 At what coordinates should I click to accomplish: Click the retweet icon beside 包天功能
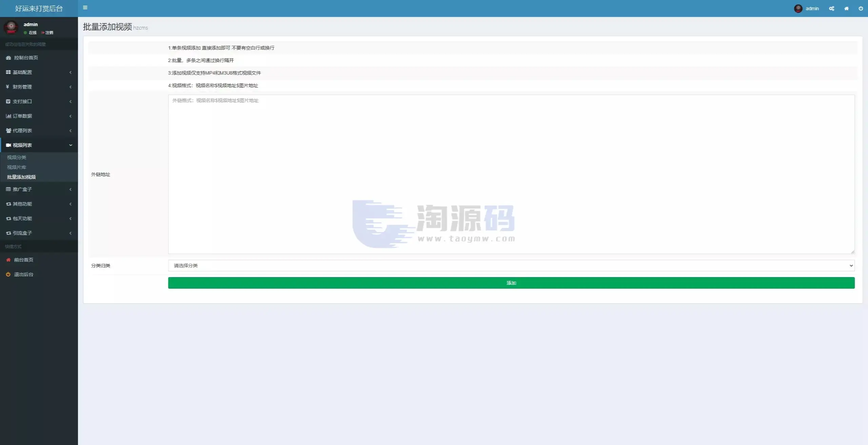point(8,218)
